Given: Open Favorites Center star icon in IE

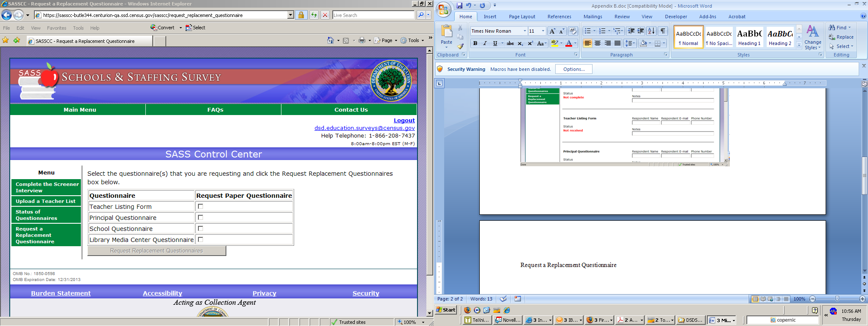Looking at the screenshot, I should pos(6,40).
